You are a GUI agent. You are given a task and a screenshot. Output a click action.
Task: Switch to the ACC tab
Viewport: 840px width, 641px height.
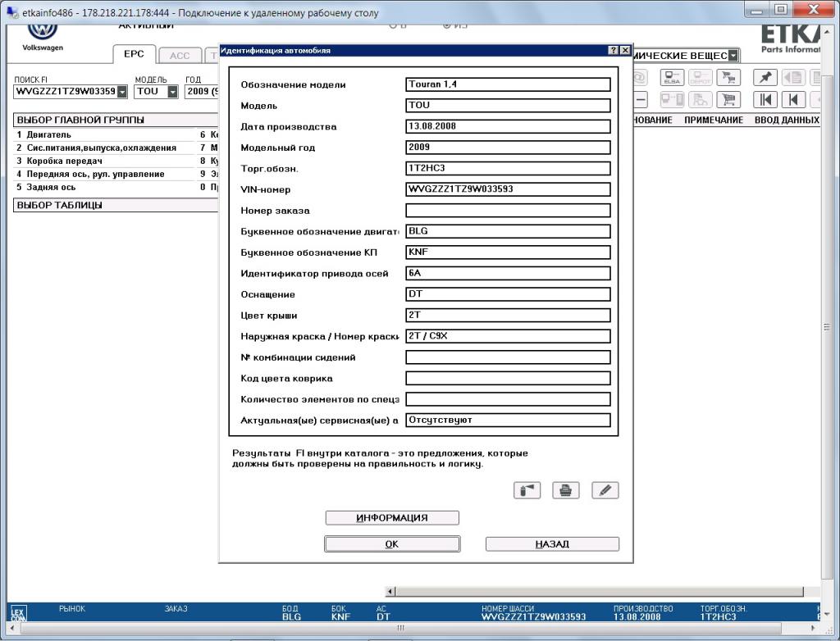(180, 56)
